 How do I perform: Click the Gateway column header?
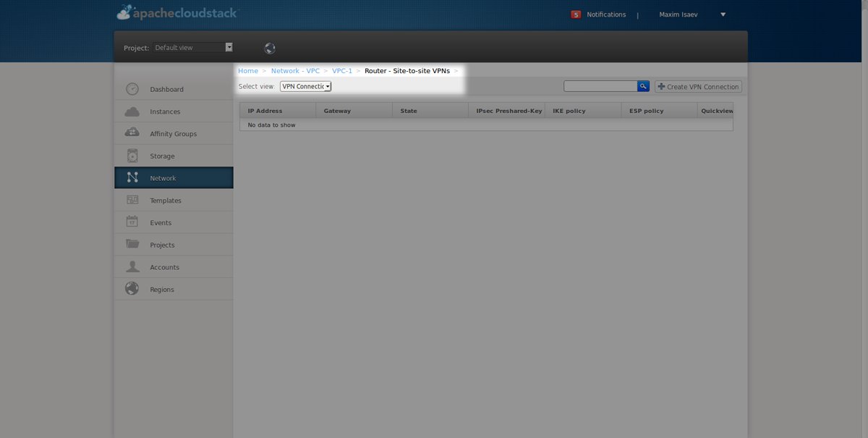point(354,111)
